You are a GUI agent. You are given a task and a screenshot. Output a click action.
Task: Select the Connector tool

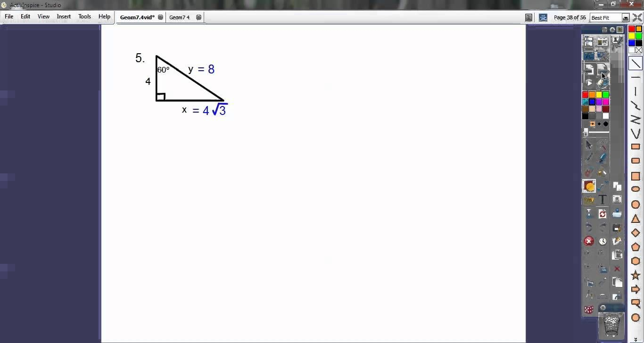tap(603, 187)
